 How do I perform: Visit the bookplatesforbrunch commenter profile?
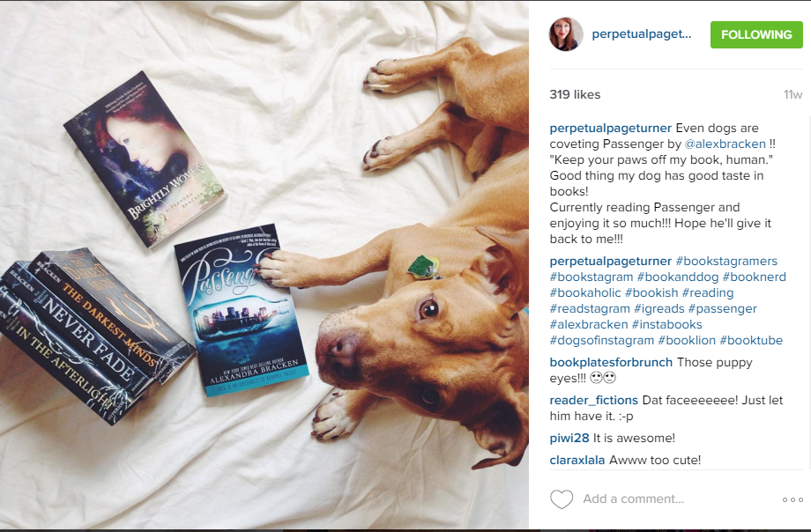(x=611, y=362)
